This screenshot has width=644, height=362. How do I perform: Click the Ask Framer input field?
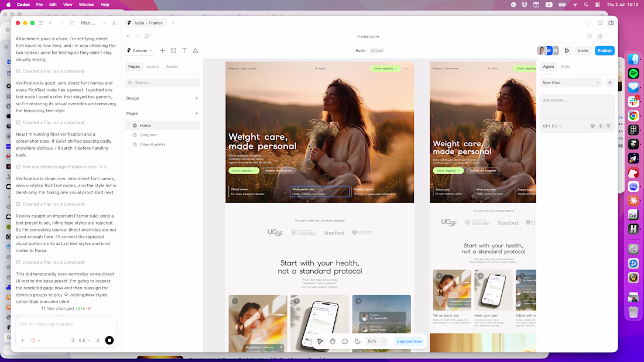[577, 108]
